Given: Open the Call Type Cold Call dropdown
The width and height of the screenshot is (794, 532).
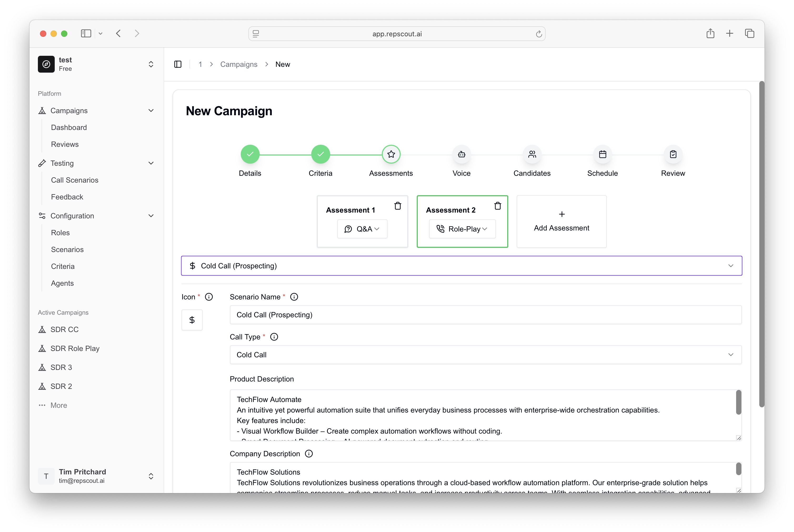Looking at the screenshot, I should (x=486, y=355).
